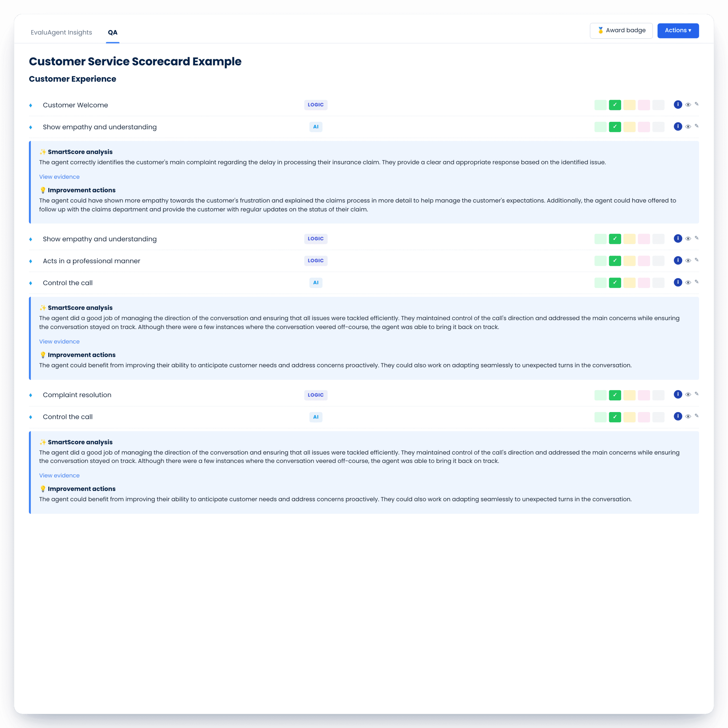Expand Complaint resolution diamond marker
This screenshot has height=728, width=728.
click(30, 395)
